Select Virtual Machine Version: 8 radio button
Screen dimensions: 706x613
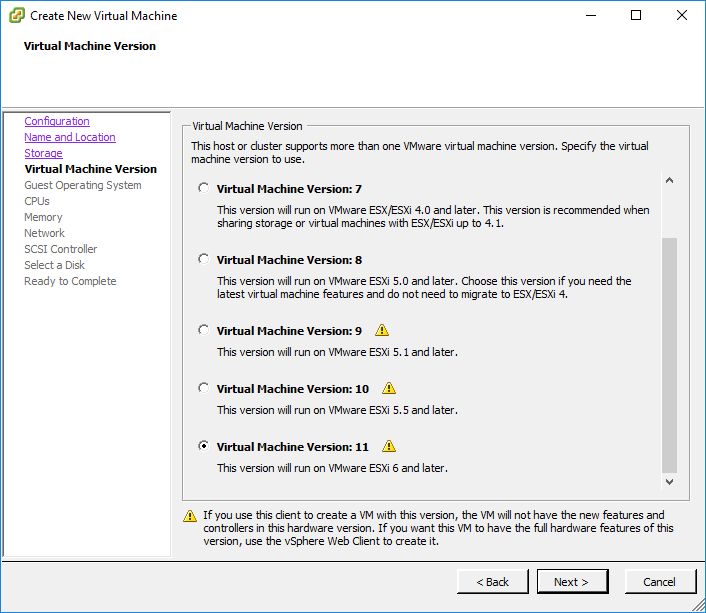coord(204,259)
